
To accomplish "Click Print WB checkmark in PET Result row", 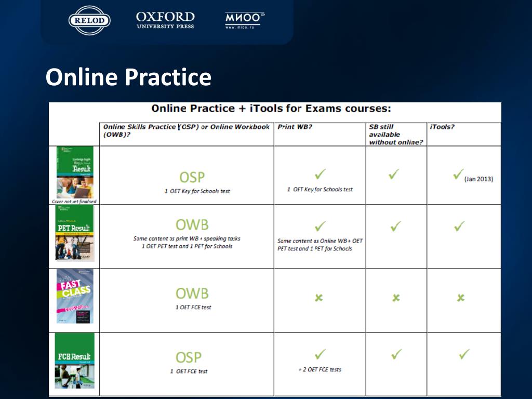I will (320, 226).
